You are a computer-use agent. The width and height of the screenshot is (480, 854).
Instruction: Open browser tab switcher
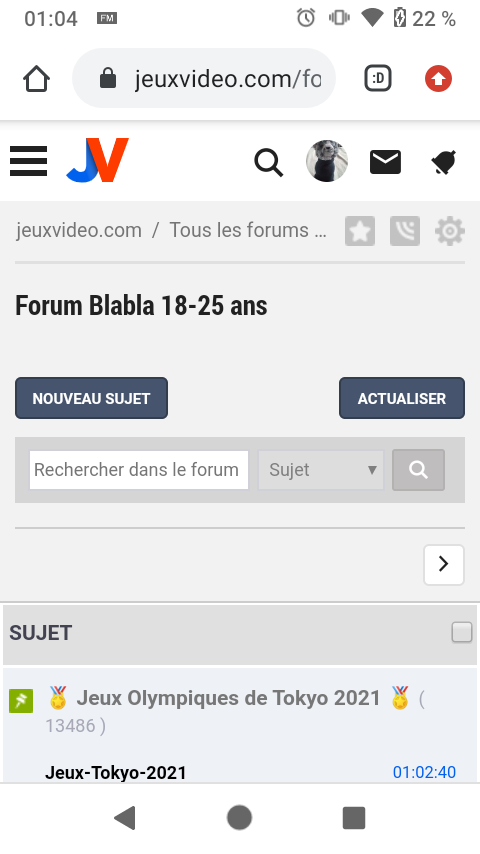[x=378, y=79]
